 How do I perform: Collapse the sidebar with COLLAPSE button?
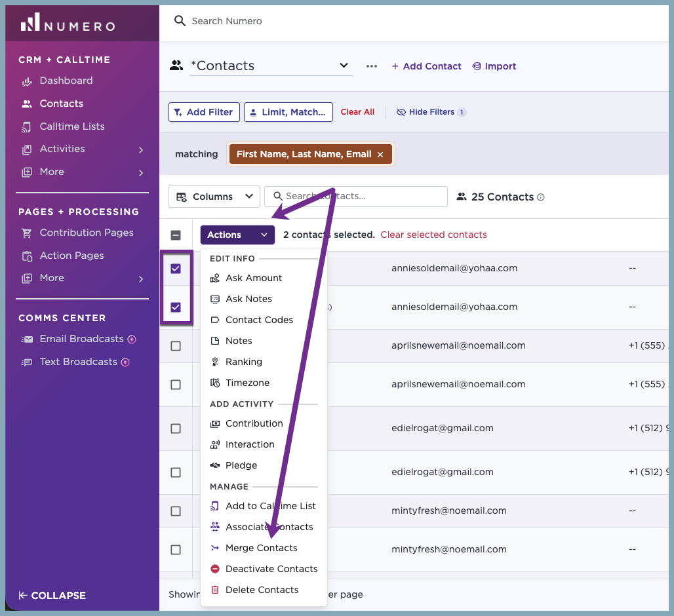click(x=52, y=596)
